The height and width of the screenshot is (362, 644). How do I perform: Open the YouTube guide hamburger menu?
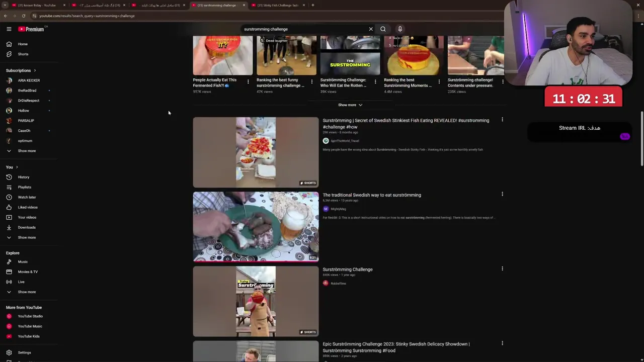pos(9,29)
